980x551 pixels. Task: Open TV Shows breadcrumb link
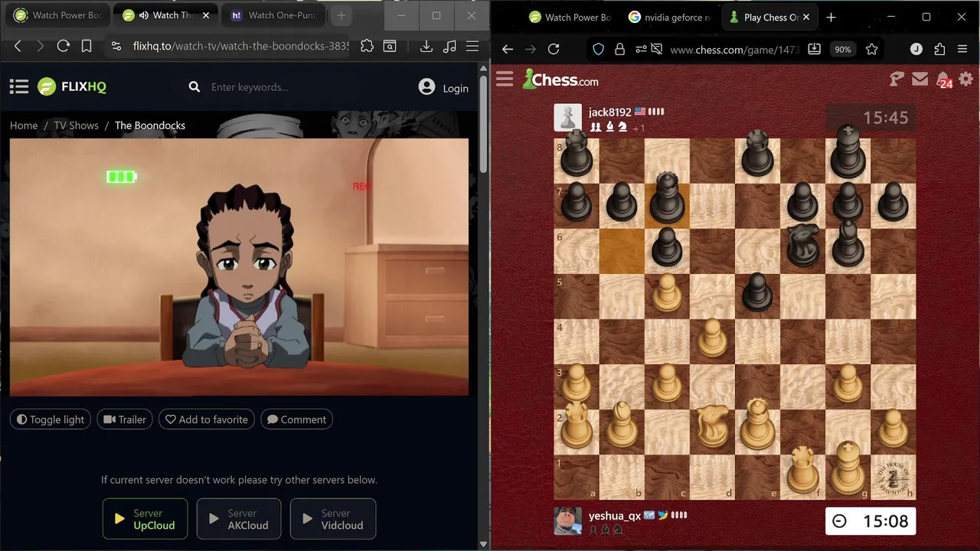click(76, 126)
